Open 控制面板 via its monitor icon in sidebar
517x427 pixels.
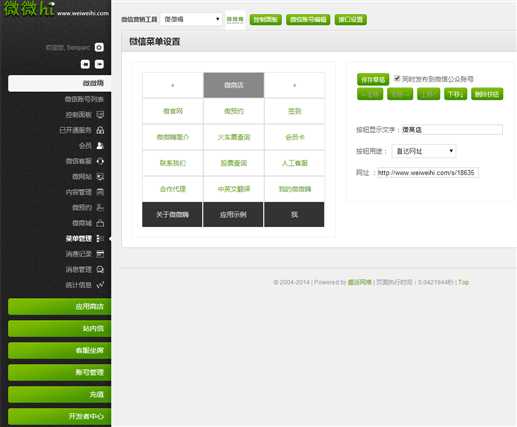tap(100, 115)
